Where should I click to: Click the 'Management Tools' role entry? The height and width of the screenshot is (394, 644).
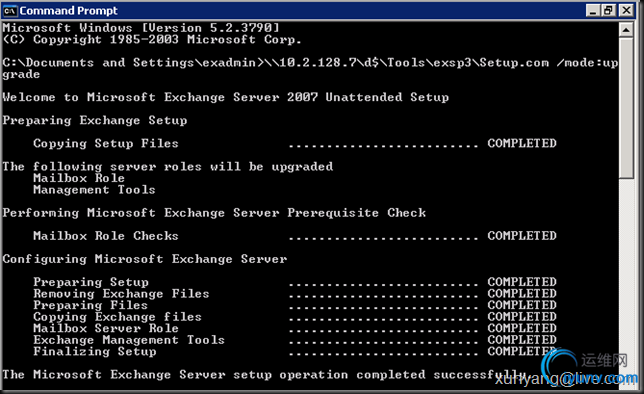[x=94, y=190]
